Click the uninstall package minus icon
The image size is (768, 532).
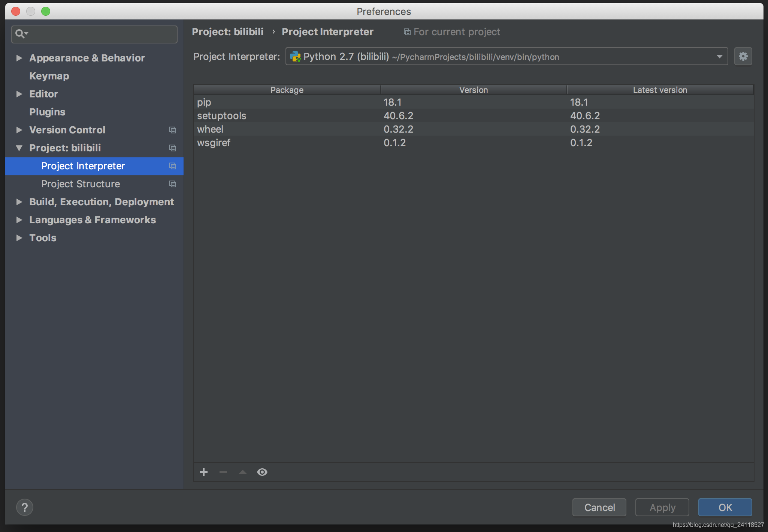[223, 472]
